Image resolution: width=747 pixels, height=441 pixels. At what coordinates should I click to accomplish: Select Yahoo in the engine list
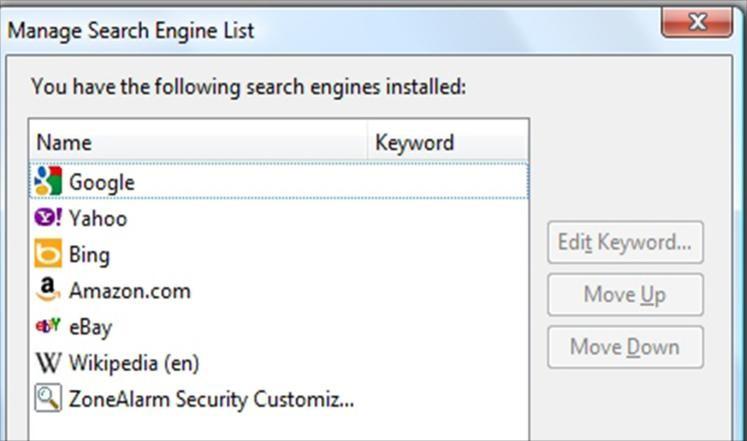(98, 218)
